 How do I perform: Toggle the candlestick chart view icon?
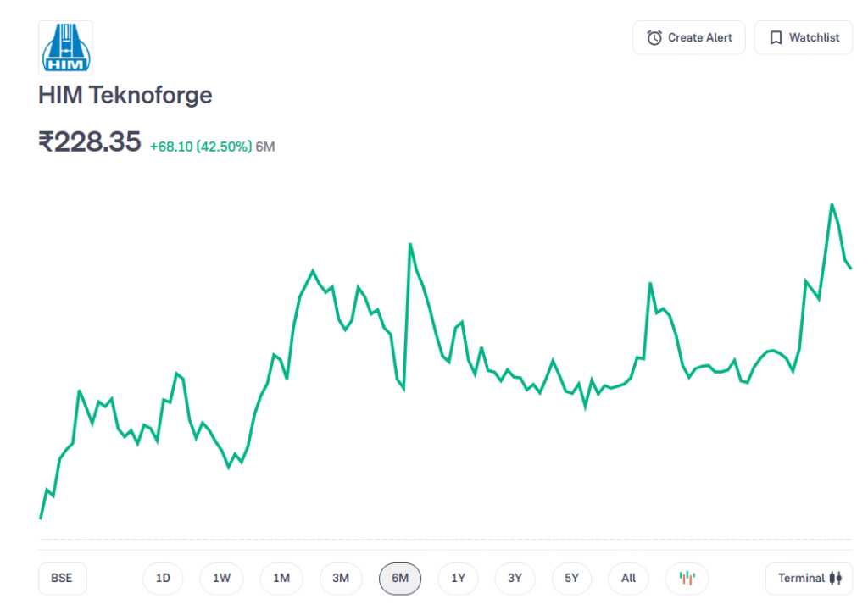click(687, 579)
